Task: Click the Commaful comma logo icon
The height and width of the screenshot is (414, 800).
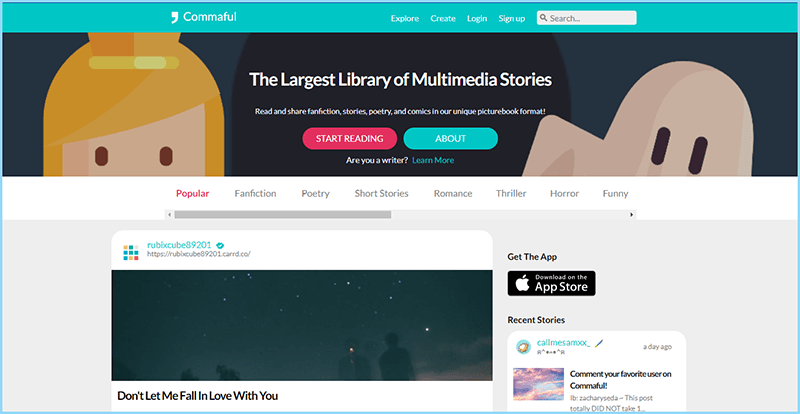Action: tap(174, 18)
